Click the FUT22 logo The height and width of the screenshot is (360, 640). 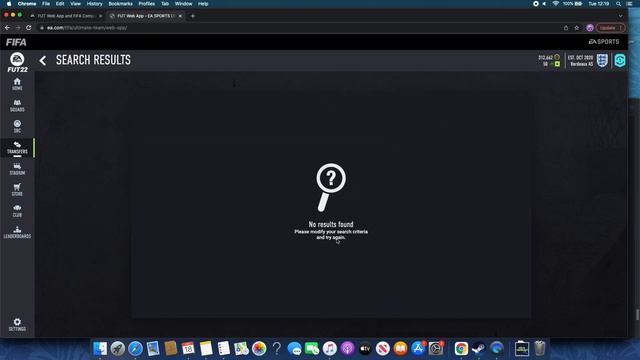(x=17, y=62)
